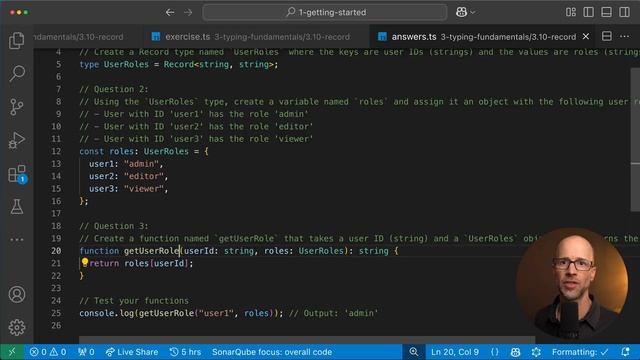Open the Testing flask view

click(17, 207)
